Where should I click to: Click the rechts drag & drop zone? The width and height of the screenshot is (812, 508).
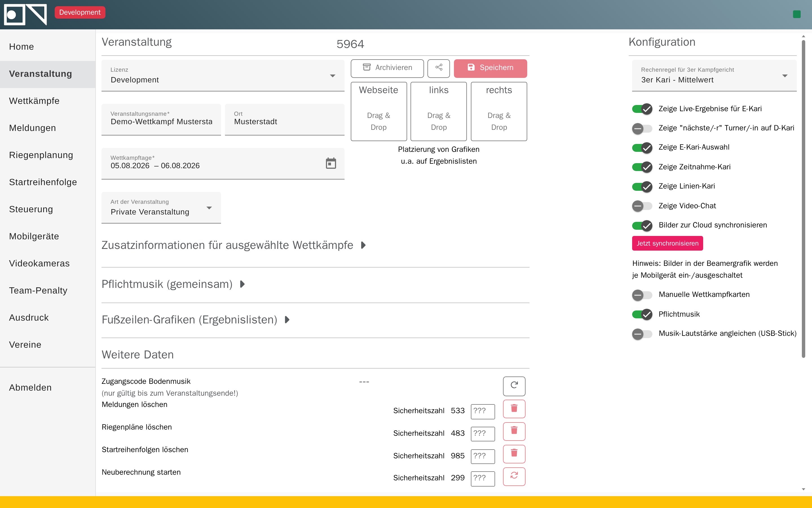pos(499,111)
